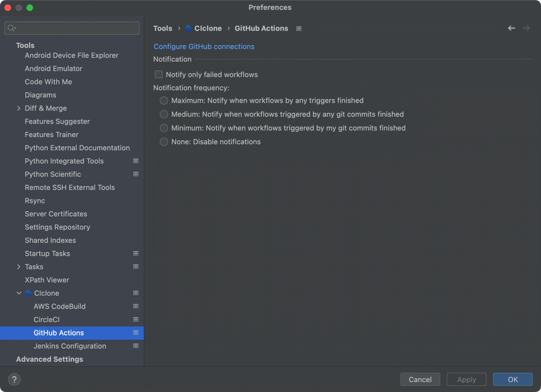Open Jenkins Configuration settings
The height and width of the screenshot is (392, 541).
point(70,346)
